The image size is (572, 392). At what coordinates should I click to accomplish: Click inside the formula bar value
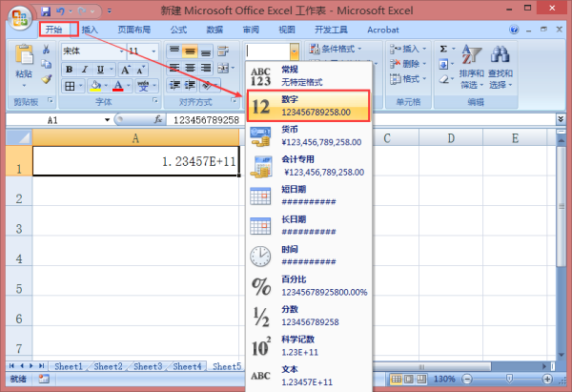coord(206,120)
